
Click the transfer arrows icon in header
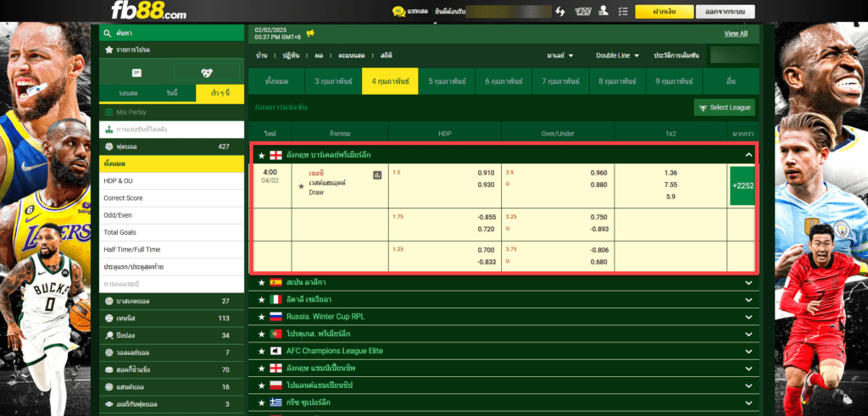(x=560, y=11)
